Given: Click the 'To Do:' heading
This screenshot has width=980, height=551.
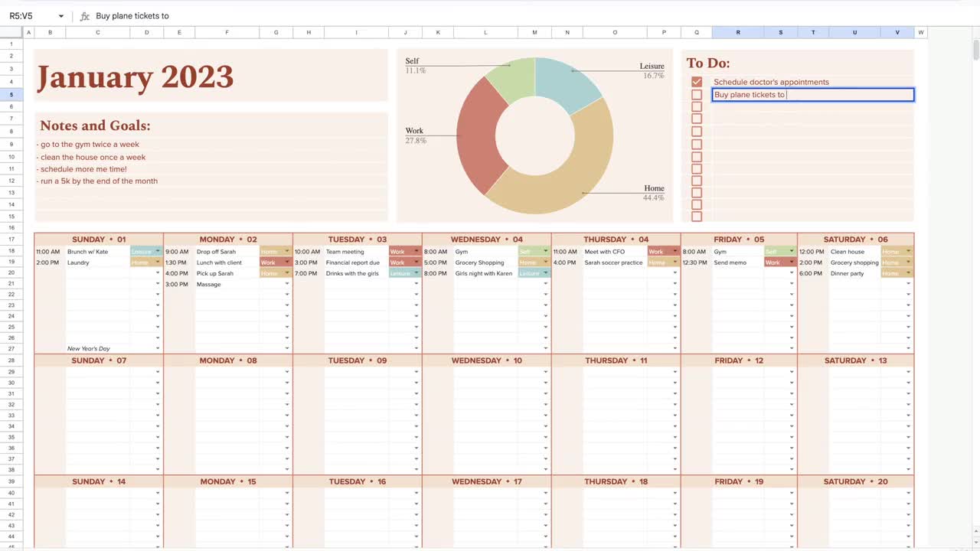Looking at the screenshot, I should tap(708, 64).
